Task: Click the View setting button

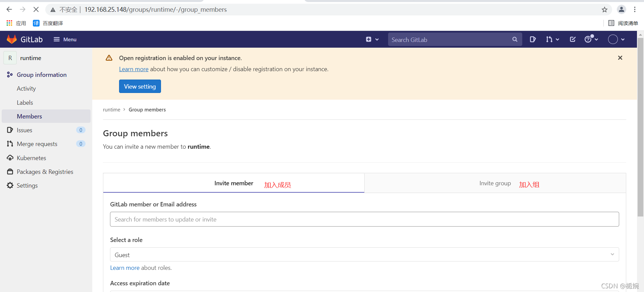Action: (x=140, y=86)
